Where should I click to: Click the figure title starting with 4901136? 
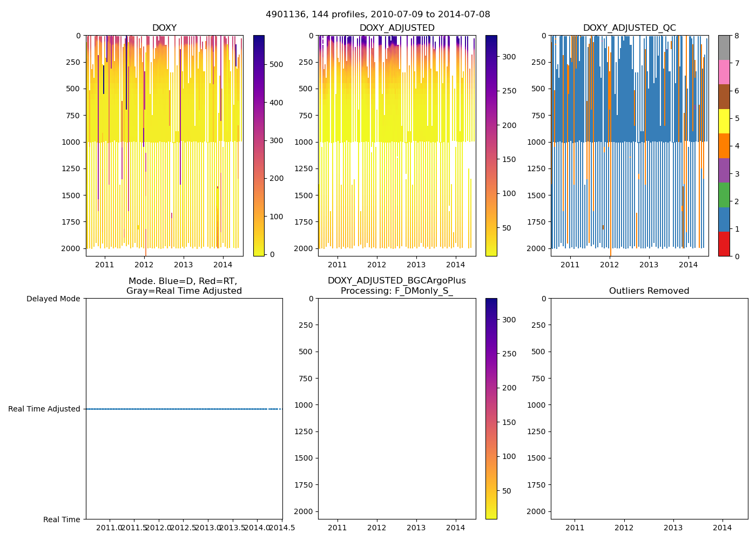pyautogui.click(x=378, y=15)
